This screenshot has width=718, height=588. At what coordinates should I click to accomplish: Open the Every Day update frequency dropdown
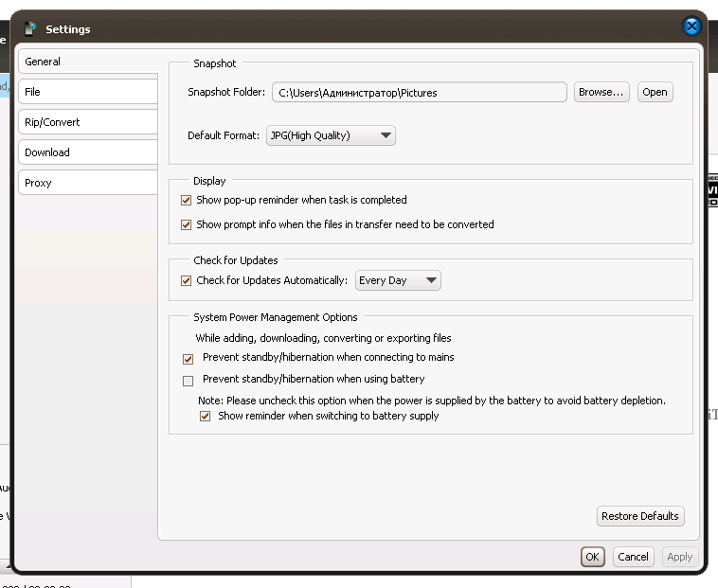click(x=398, y=280)
